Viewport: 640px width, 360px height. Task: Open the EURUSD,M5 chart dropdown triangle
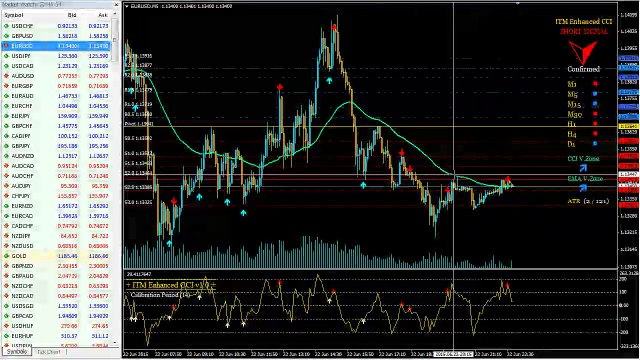127,7
